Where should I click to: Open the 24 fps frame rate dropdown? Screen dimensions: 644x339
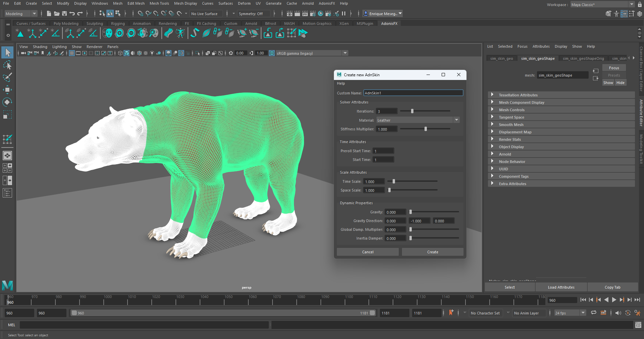coord(570,313)
